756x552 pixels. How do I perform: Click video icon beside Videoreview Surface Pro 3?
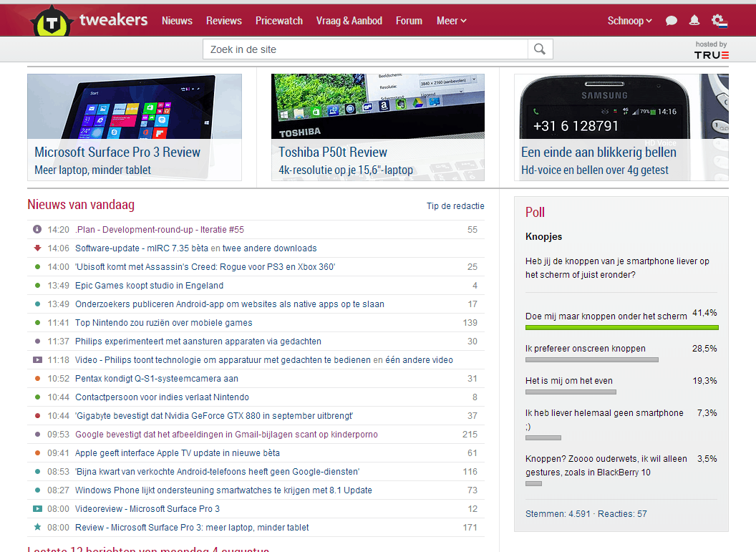point(37,508)
